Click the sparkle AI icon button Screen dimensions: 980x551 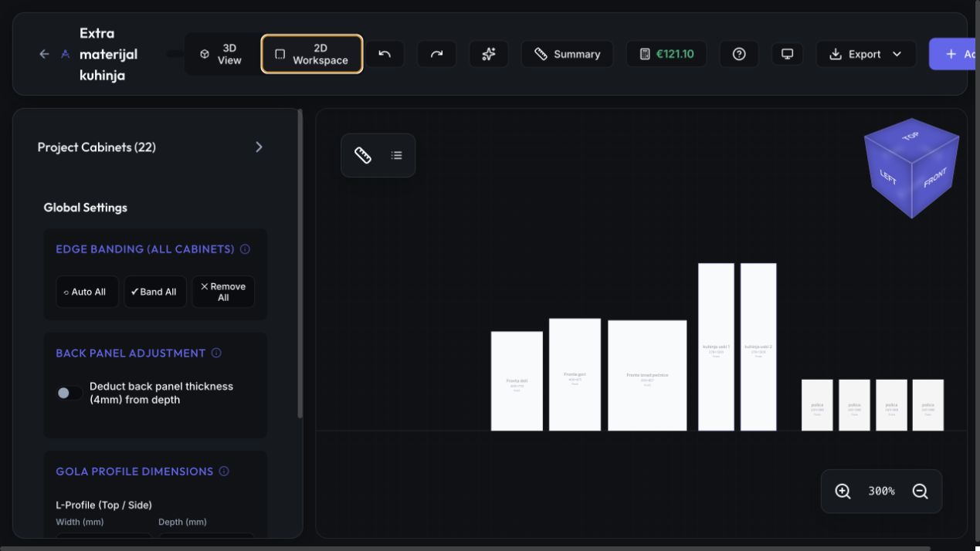(x=489, y=54)
